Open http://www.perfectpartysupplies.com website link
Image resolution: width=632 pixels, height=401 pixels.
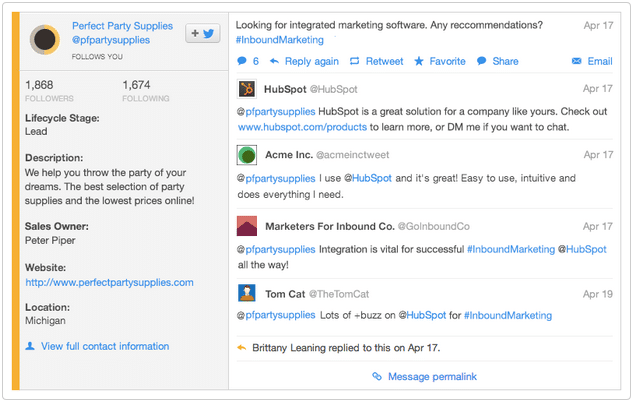pos(109,283)
